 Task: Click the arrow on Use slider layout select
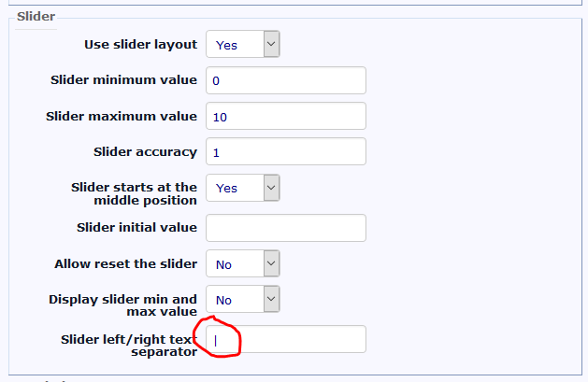pyautogui.click(x=270, y=44)
